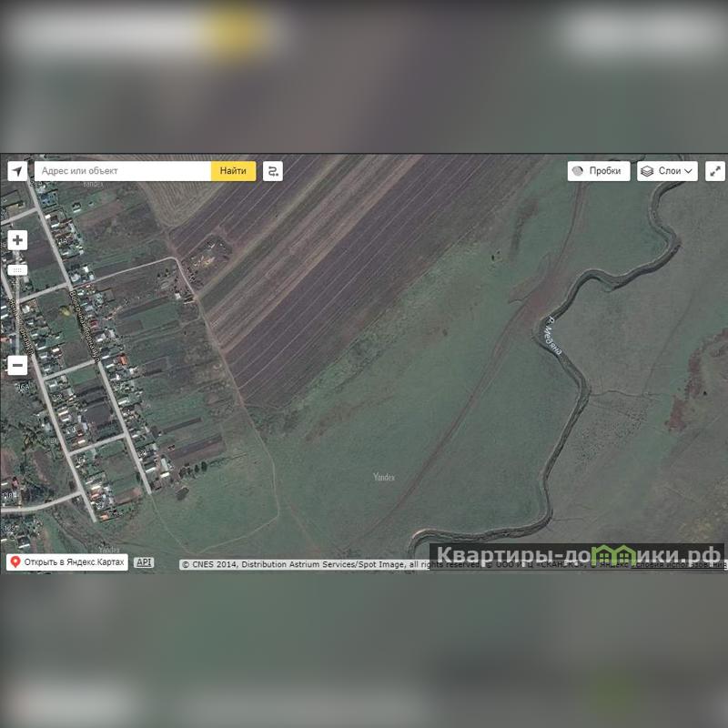
Task: Focus the Адрес или объект search field
Action: [x=123, y=171]
